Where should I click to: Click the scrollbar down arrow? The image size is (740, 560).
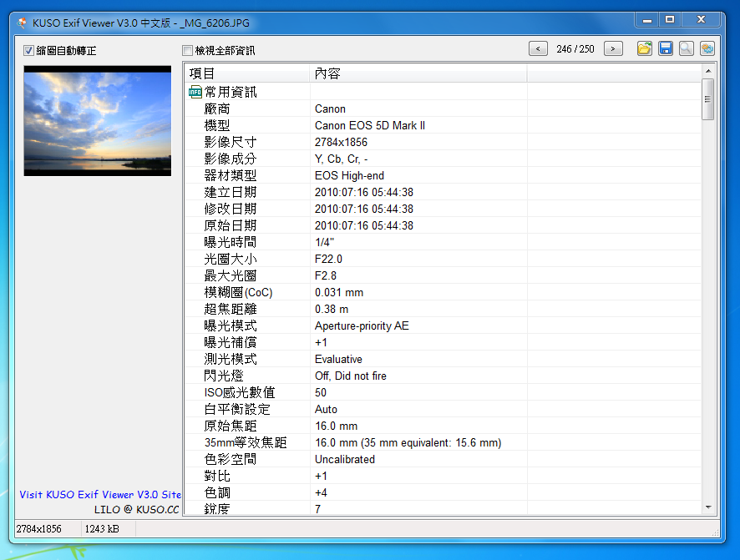pos(708,507)
